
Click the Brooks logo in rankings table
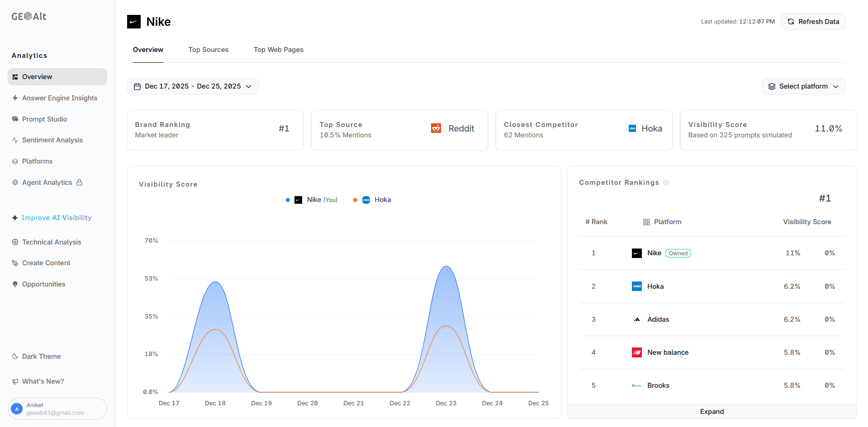click(x=637, y=385)
